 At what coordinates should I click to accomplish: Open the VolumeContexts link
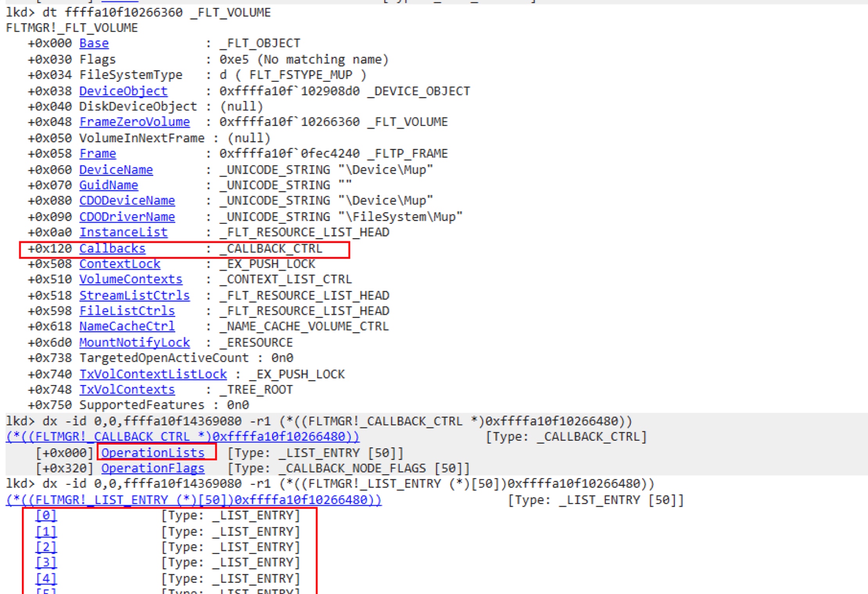(x=131, y=279)
